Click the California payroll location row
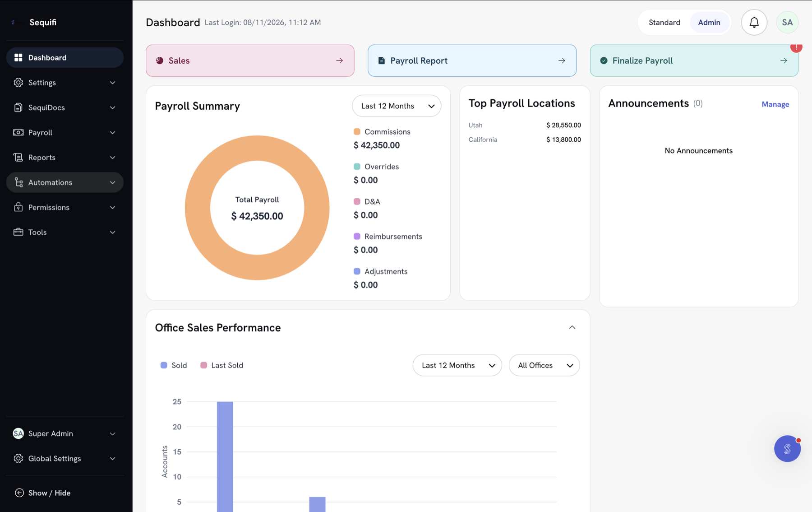This screenshot has width=812, height=512. point(525,140)
